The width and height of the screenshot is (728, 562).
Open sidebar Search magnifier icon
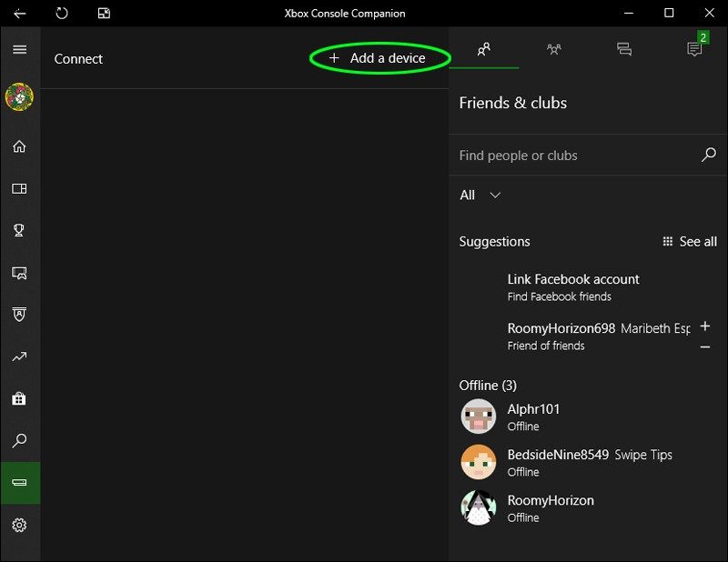[19, 440]
